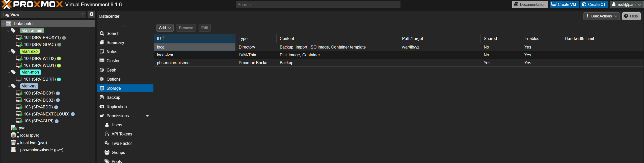Collapse the vlan-mon tag group

[x=9, y=72]
